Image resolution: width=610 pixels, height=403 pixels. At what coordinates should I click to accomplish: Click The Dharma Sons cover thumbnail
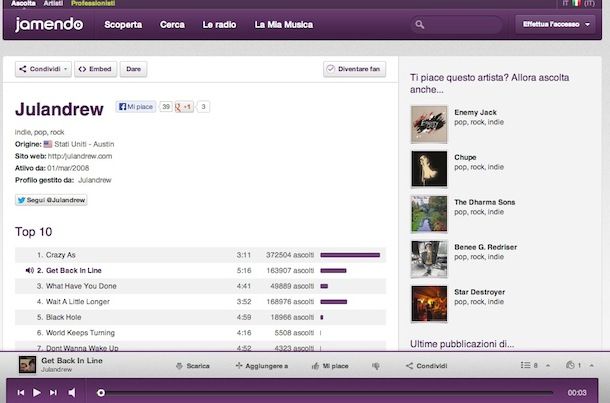click(x=429, y=214)
